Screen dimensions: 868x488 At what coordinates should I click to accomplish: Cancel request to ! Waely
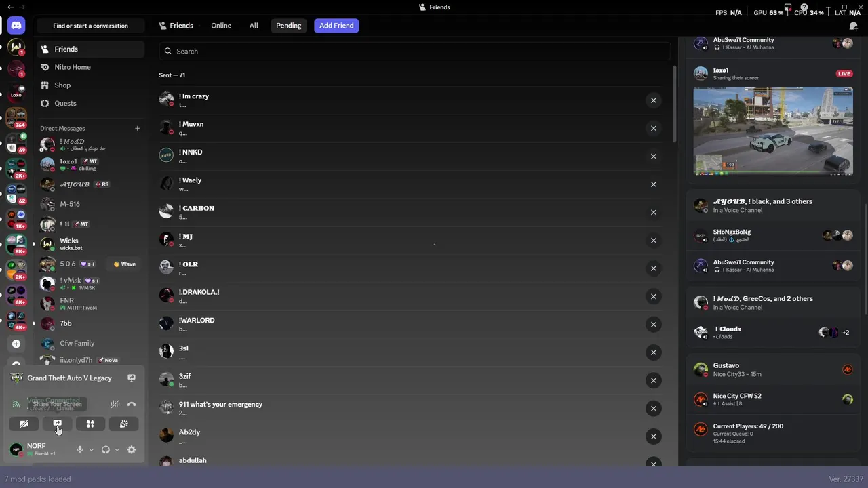[654, 184]
